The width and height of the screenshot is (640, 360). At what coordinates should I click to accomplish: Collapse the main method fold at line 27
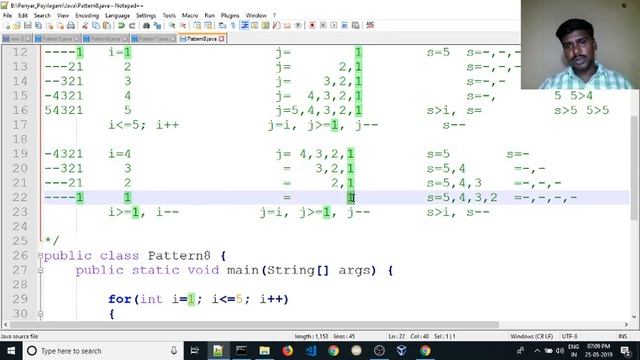coord(40,270)
